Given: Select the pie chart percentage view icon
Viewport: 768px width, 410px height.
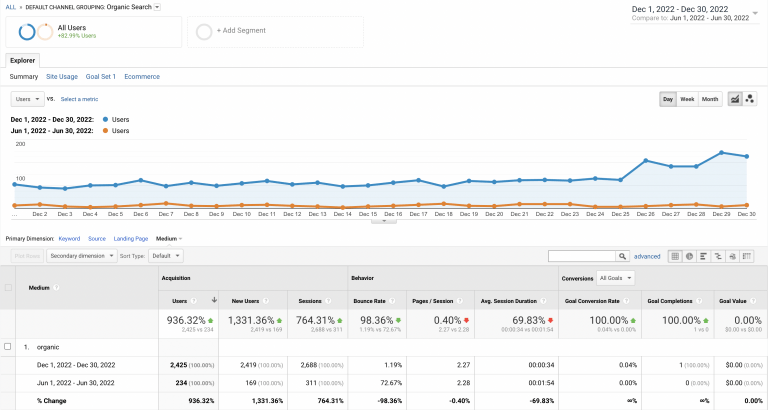Looking at the screenshot, I should 690,256.
